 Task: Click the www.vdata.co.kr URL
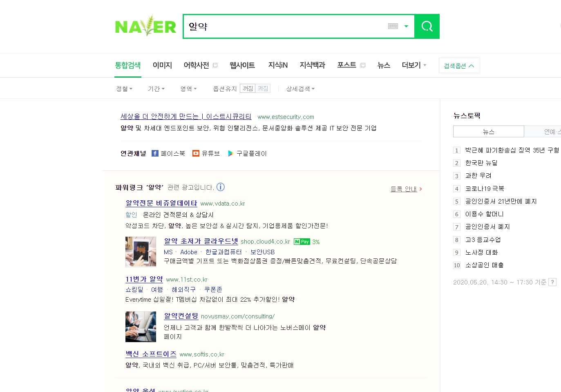tap(223, 204)
